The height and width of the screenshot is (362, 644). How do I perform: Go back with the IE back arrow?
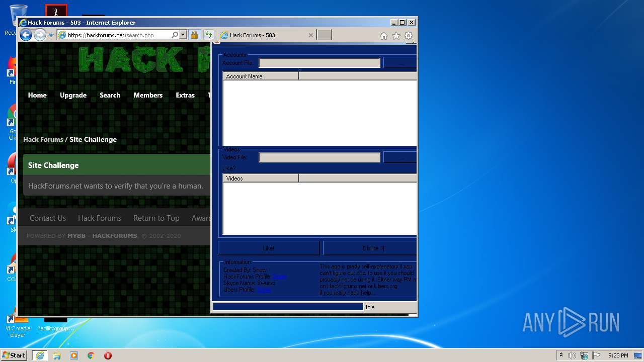(x=26, y=35)
